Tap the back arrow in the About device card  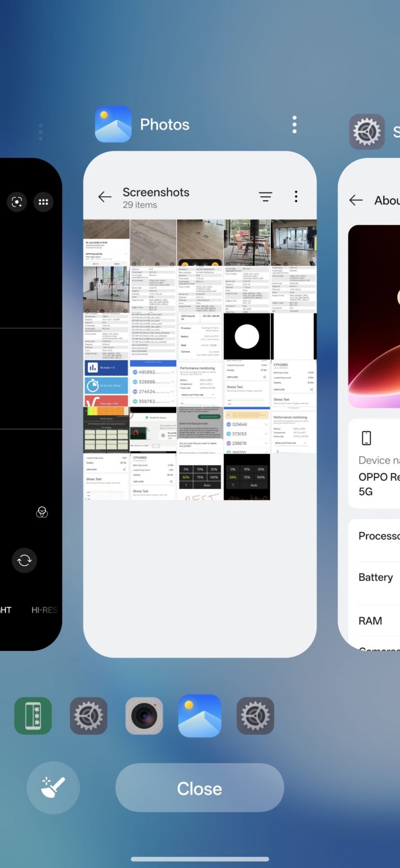pyautogui.click(x=356, y=200)
